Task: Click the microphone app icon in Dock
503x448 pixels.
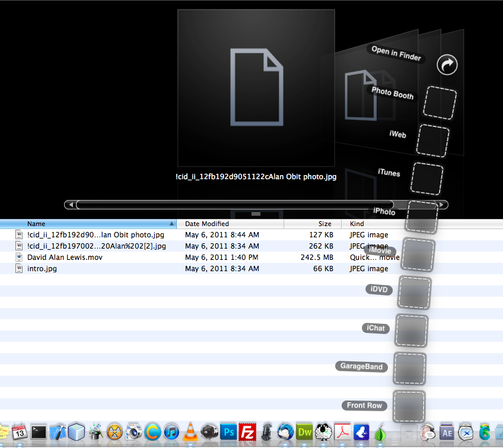Action: (266, 432)
